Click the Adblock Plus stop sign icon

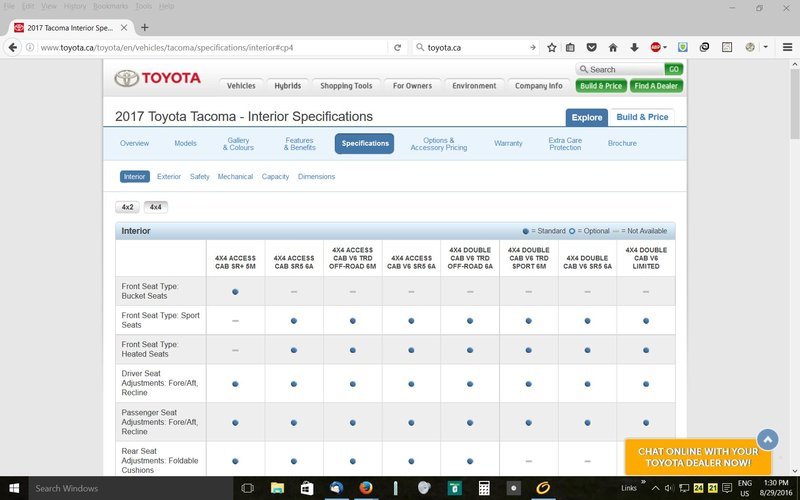point(656,47)
